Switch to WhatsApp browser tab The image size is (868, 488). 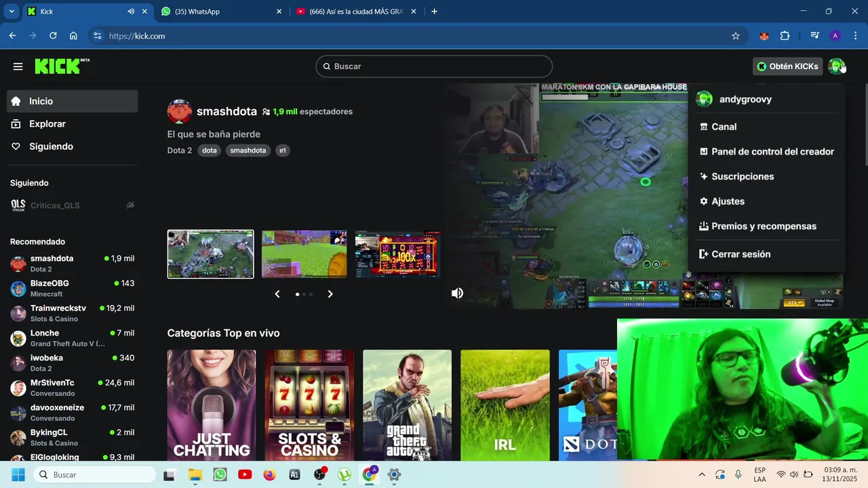point(222,12)
